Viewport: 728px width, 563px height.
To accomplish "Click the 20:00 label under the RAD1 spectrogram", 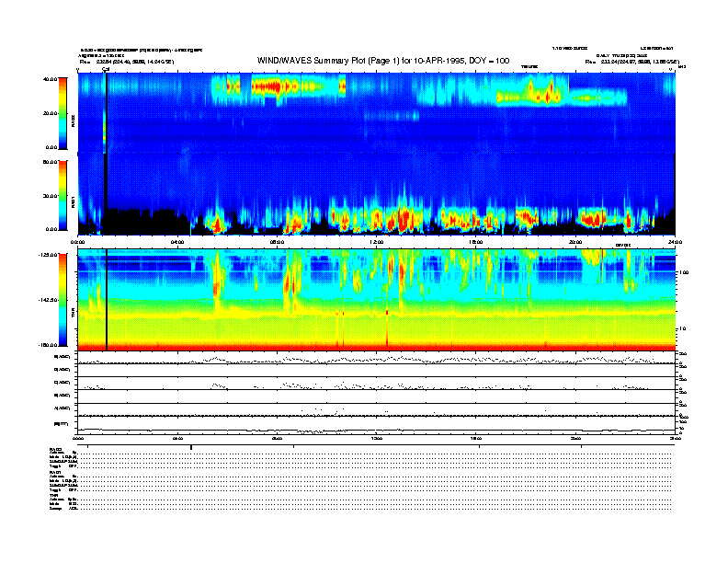I will pos(575,242).
